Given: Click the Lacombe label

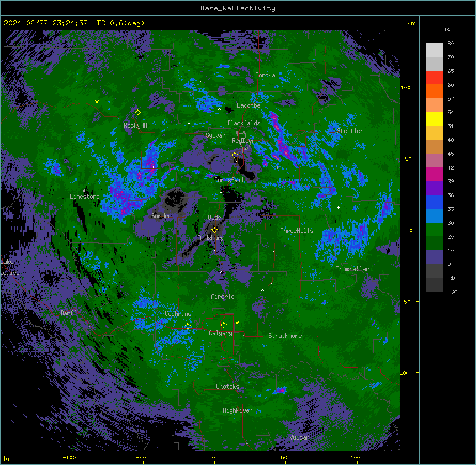Looking at the screenshot, I should pyautogui.click(x=248, y=105).
